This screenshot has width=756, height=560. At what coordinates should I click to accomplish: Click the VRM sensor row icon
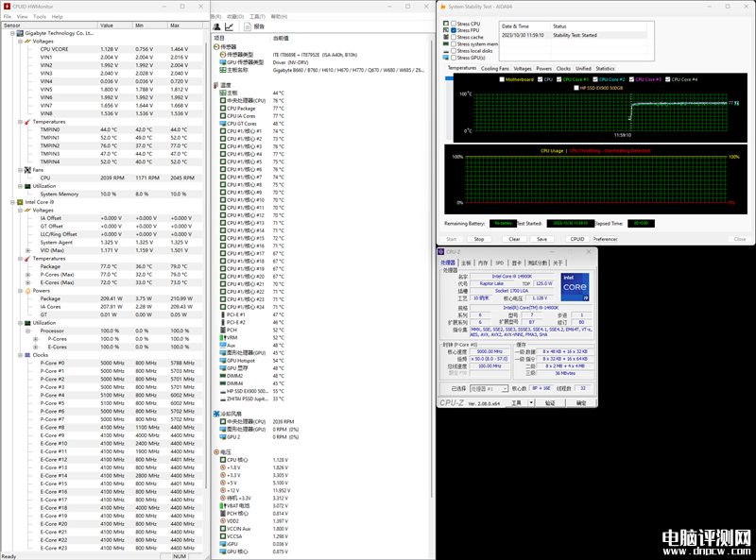point(223,338)
